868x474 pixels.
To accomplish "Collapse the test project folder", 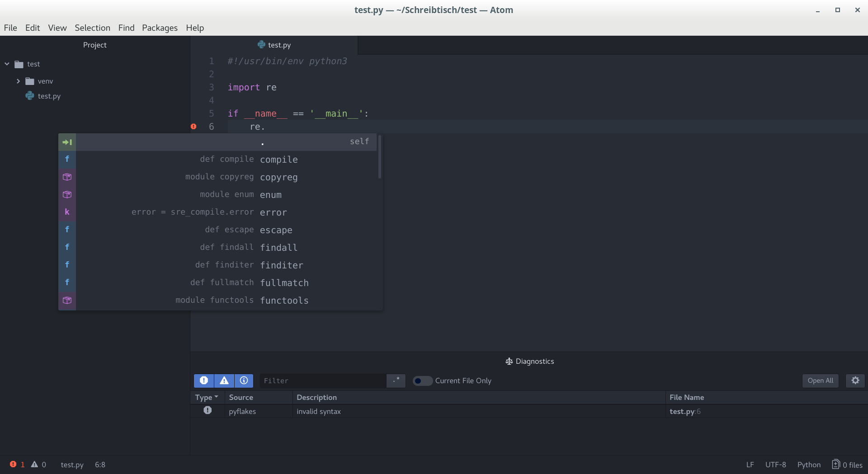I will tap(6, 64).
